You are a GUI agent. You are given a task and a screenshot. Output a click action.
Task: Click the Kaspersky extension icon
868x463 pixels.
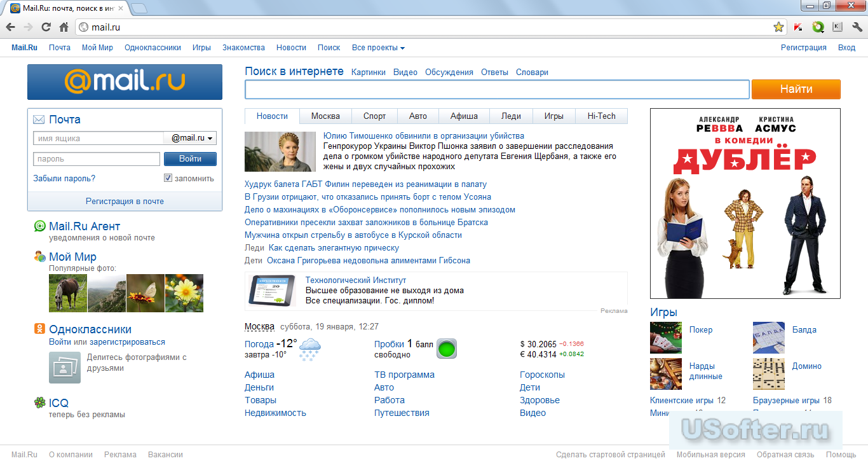point(799,27)
